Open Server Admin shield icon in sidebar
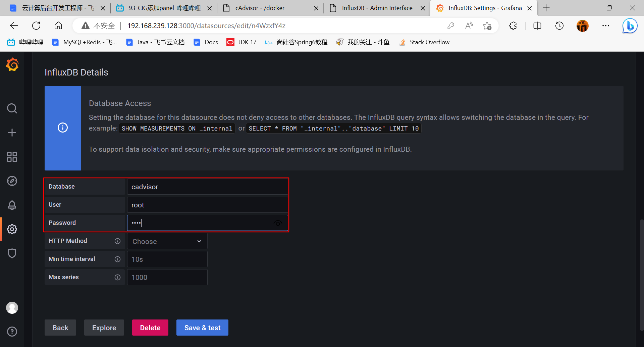The width and height of the screenshot is (644, 347). click(12, 253)
